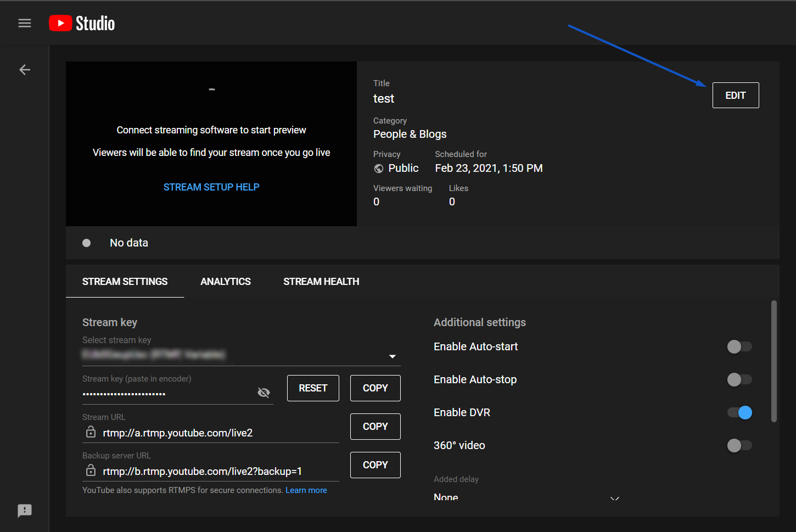Open the Added delay dropdown
Image resolution: width=796 pixels, height=532 pixels.
tap(614, 498)
